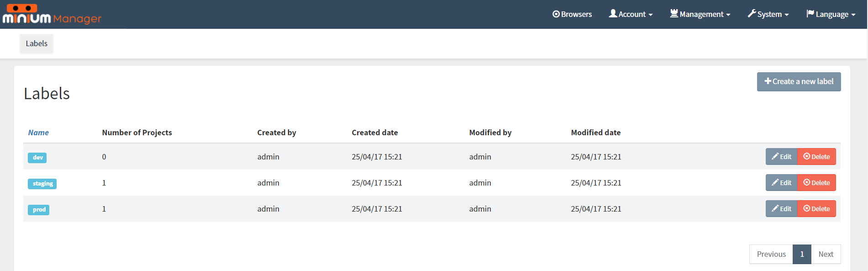Expand the Account dropdown caret
This screenshot has width=868, height=271.
[651, 15]
